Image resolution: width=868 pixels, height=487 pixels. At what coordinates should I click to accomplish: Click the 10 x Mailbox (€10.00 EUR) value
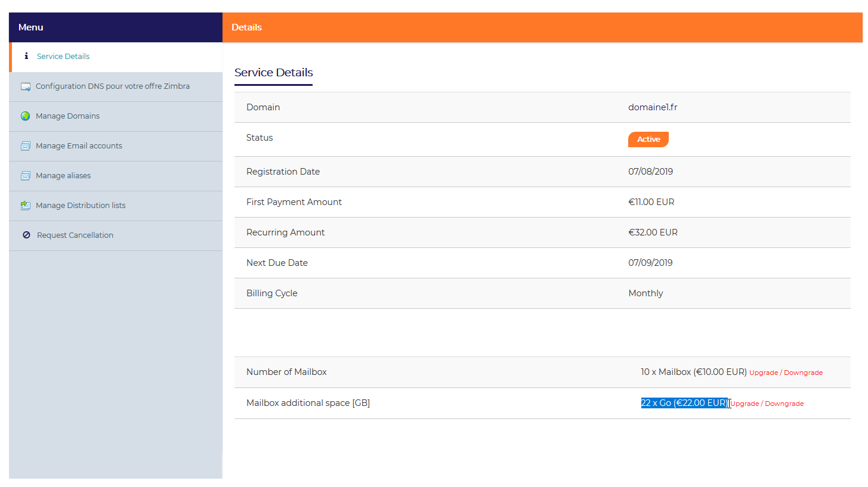[x=694, y=372]
